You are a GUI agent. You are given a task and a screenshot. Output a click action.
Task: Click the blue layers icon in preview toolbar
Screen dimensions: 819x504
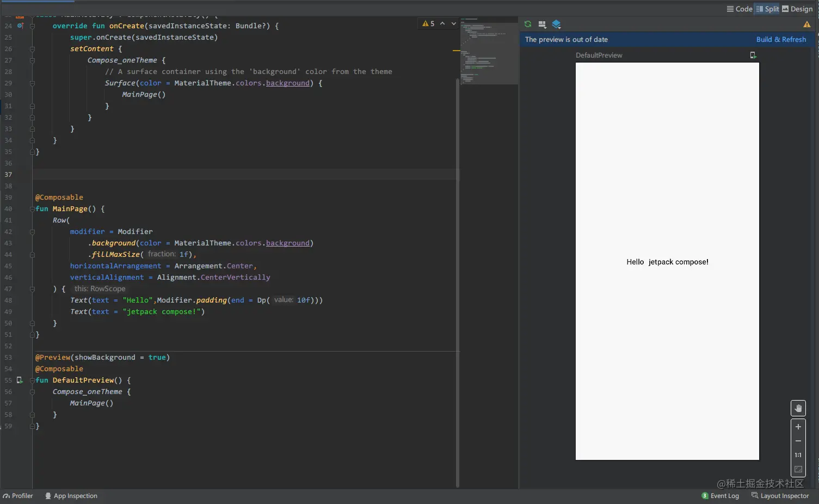[x=556, y=24]
